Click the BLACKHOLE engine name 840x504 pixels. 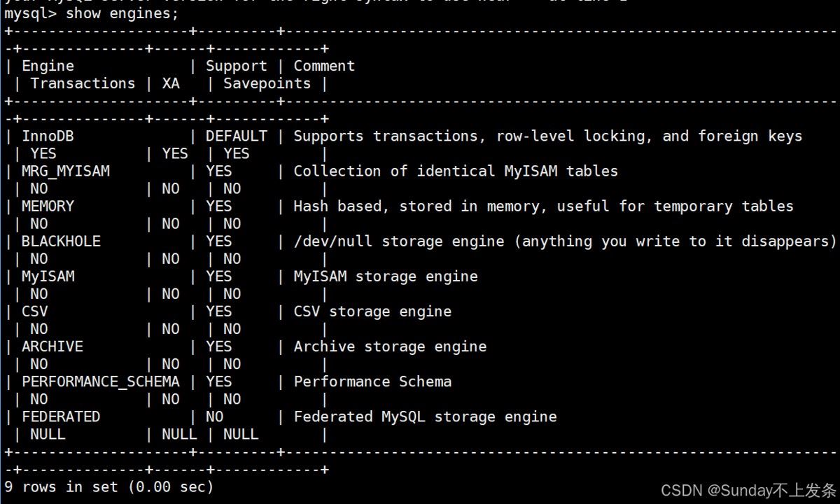(61, 241)
